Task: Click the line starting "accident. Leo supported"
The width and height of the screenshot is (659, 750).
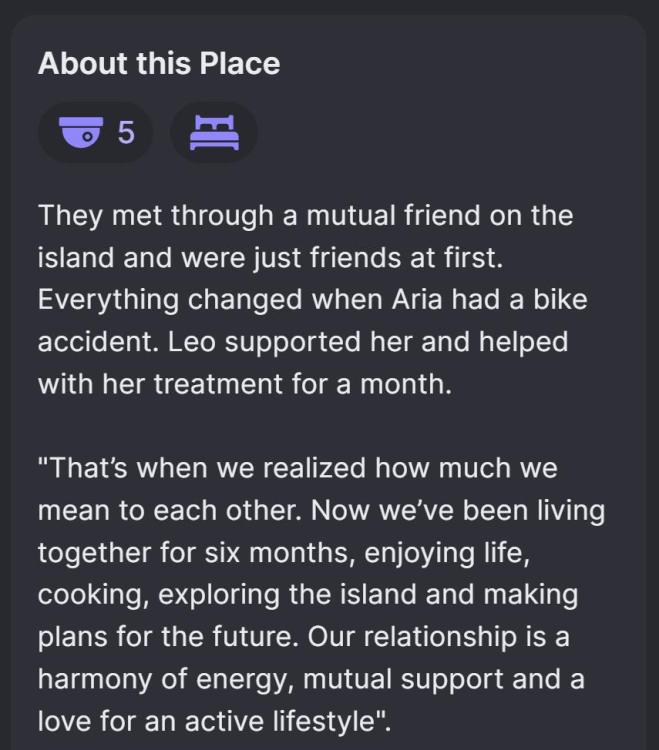Action: (302, 341)
